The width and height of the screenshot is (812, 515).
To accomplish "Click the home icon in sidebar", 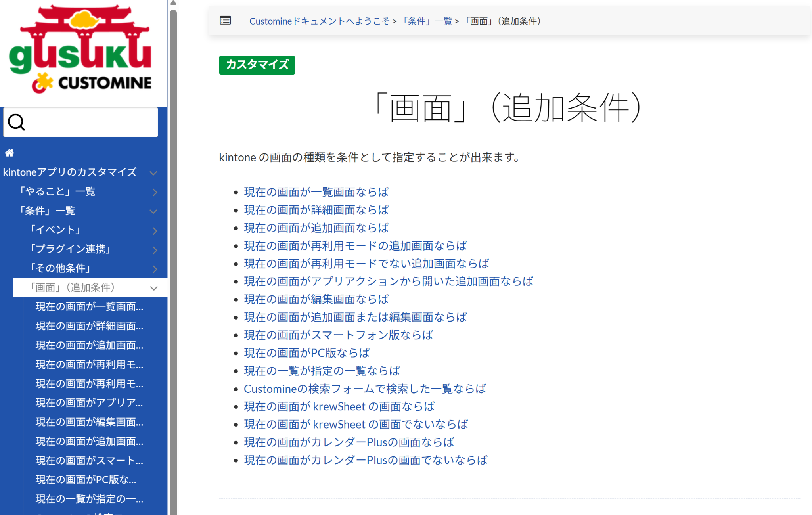I will pyautogui.click(x=10, y=153).
